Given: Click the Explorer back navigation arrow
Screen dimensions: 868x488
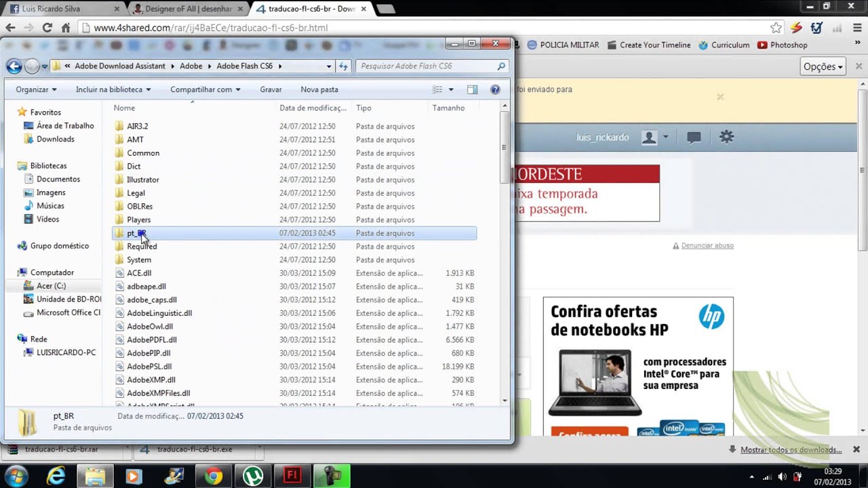Looking at the screenshot, I should click(14, 66).
